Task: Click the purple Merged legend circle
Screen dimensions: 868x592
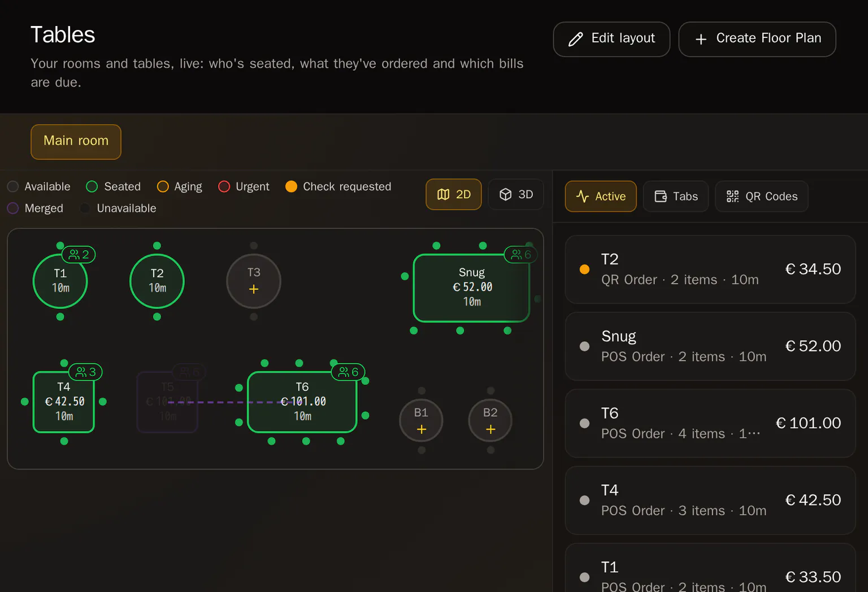Action: pyautogui.click(x=13, y=208)
